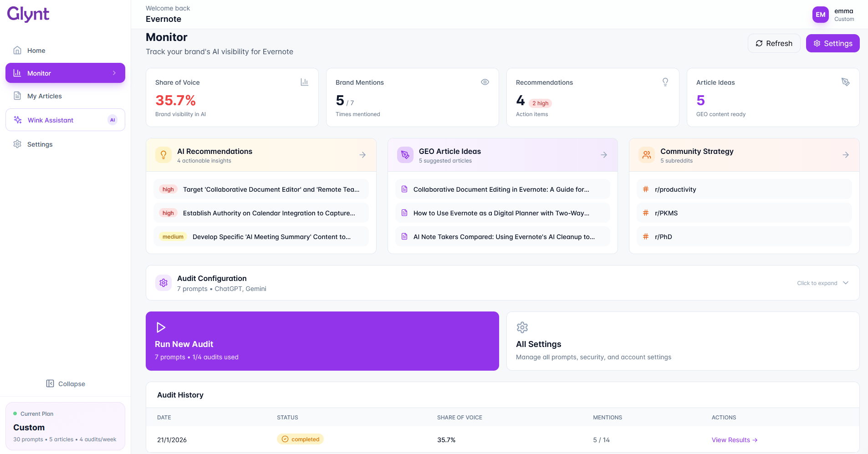Click the sidebar Settings gear icon
868x454 pixels.
(x=17, y=144)
